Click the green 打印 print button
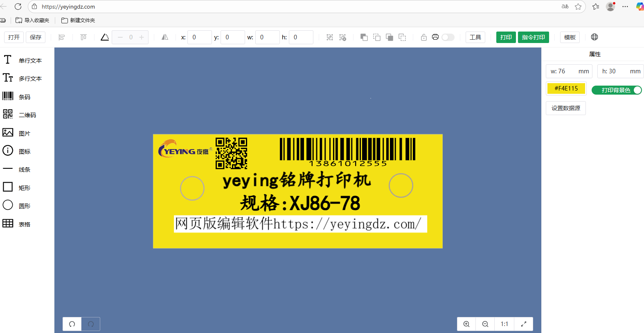644x333 pixels. coord(506,37)
